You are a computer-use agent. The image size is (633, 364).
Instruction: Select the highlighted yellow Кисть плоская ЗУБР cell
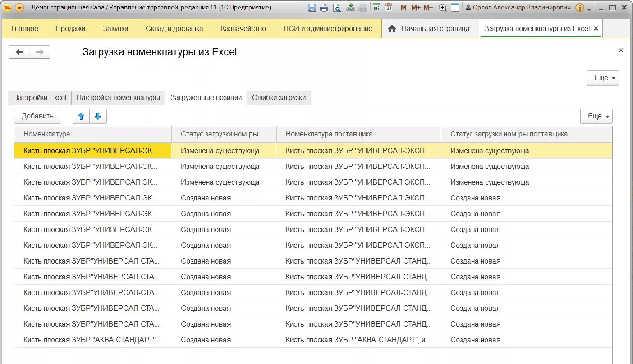[x=92, y=150]
